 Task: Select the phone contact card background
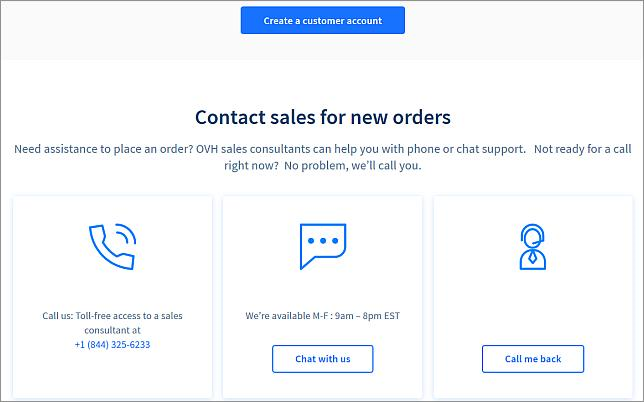click(113, 296)
